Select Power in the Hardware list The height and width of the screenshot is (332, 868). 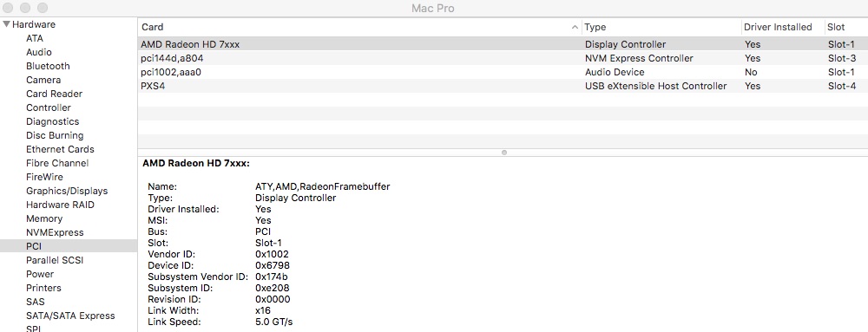coord(40,274)
